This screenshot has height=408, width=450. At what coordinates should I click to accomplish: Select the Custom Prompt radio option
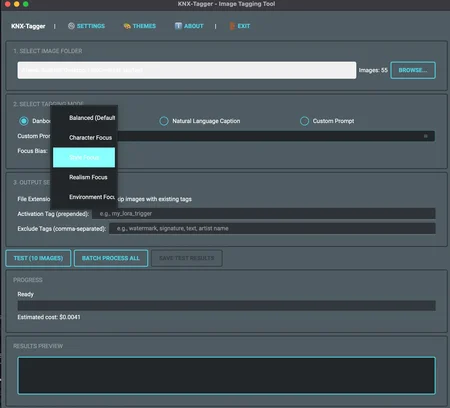point(304,121)
